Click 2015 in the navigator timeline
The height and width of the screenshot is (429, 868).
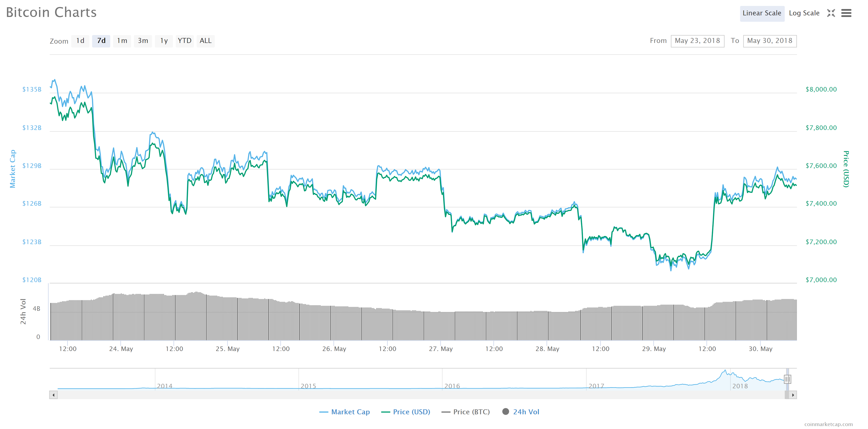coord(308,386)
